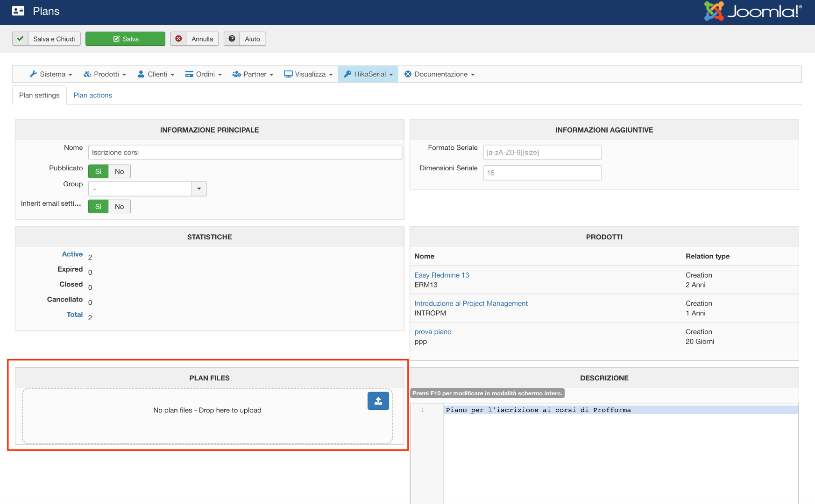Click the Active statistics link

tap(72, 254)
